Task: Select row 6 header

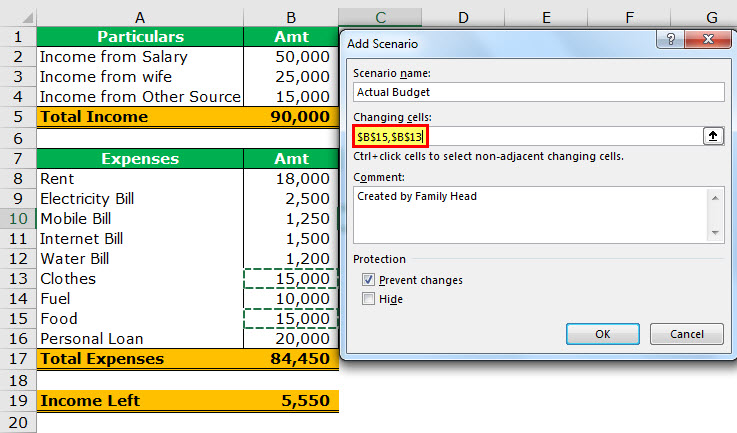Action: pyautogui.click(x=18, y=138)
